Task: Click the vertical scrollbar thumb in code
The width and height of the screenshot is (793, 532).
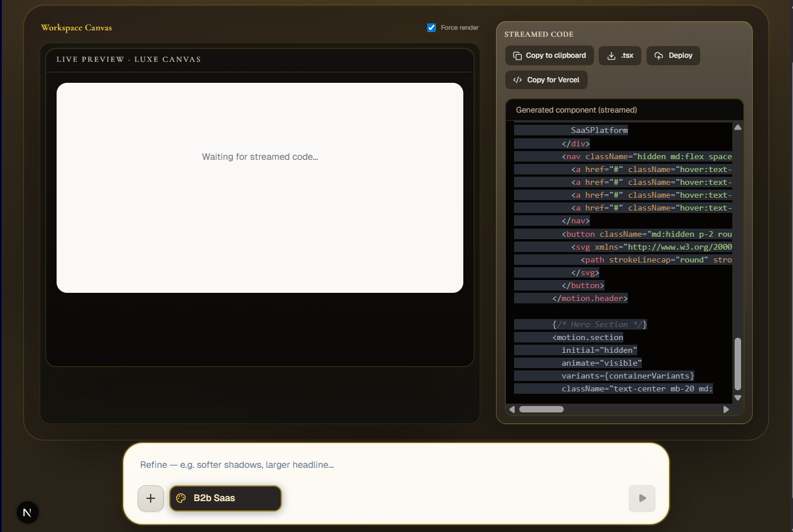Action: [738, 363]
